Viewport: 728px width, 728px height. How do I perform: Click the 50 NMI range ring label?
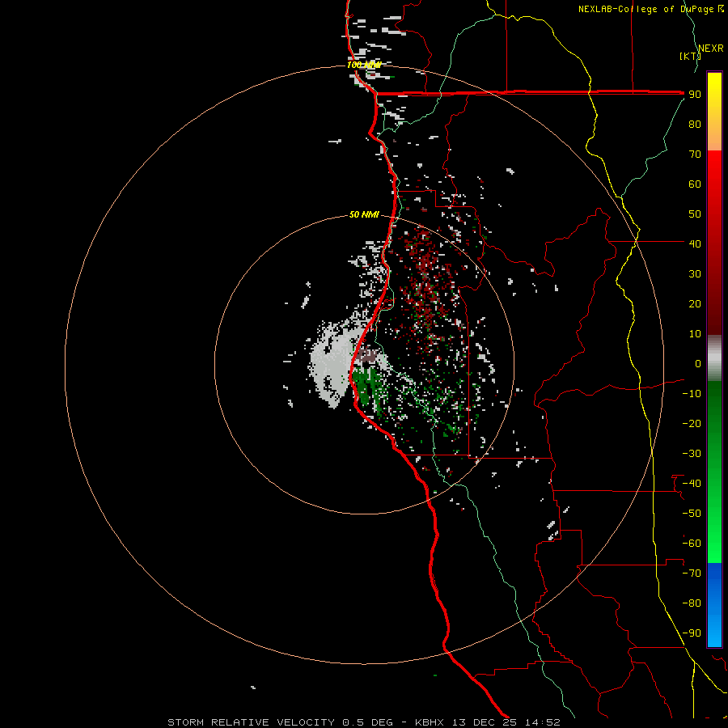[x=364, y=214]
